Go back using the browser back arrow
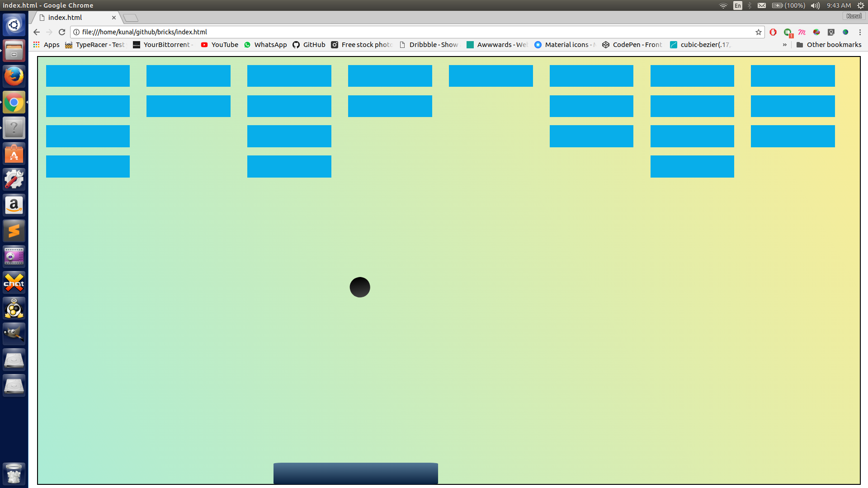The image size is (868, 488). click(37, 32)
